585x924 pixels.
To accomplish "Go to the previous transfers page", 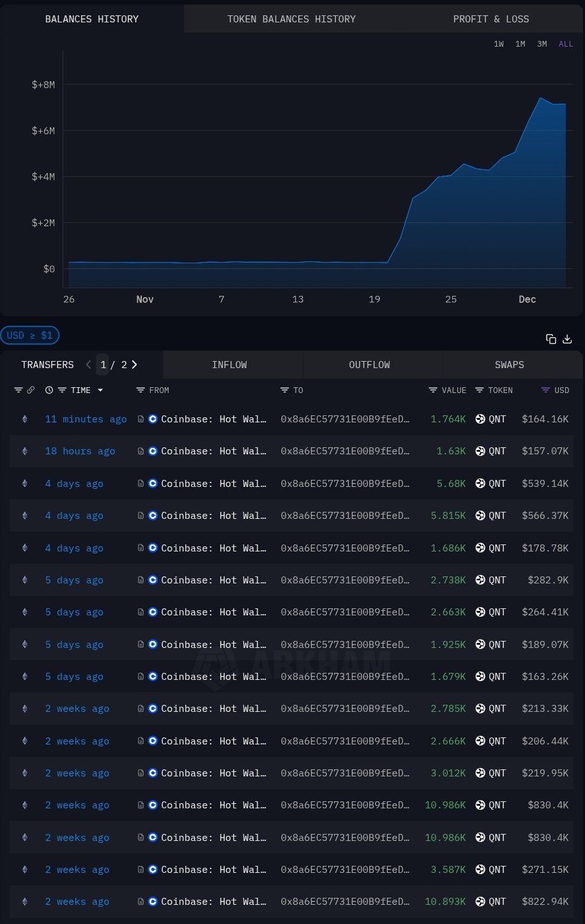I will (x=89, y=365).
